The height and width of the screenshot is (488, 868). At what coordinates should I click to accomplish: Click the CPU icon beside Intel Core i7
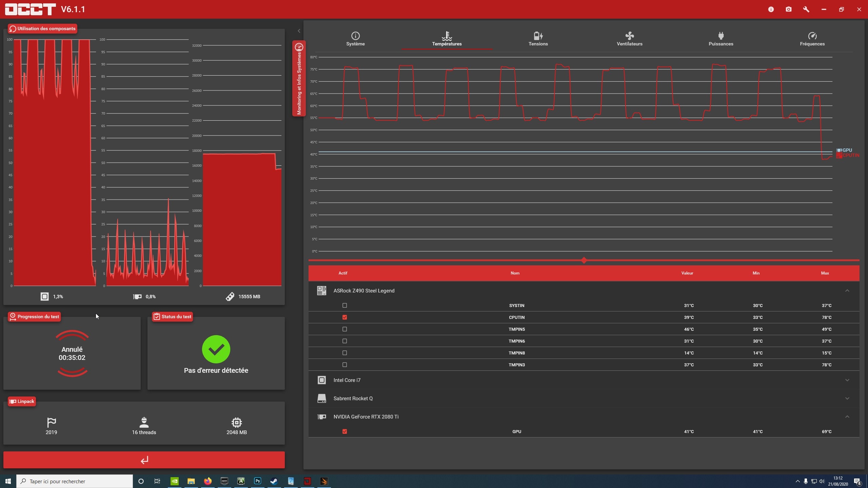point(321,380)
